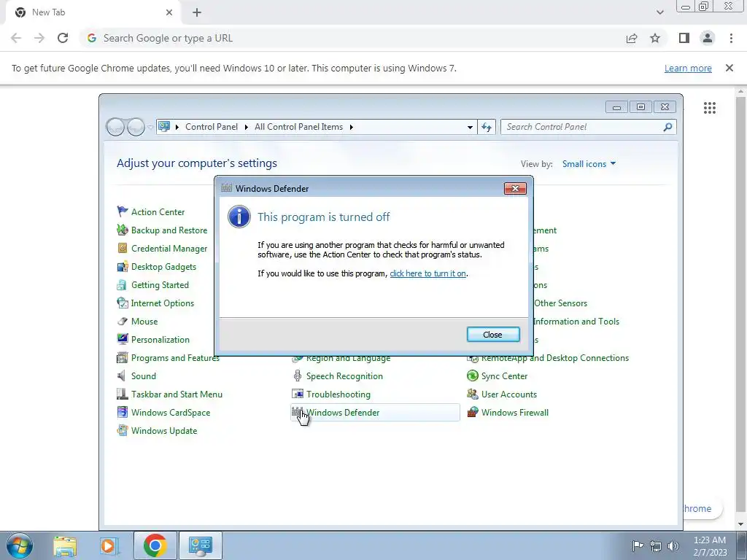Click All Control Panel Items breadcrumb
The height and width of the screenshot is (560, 747).
pos(298,127)
